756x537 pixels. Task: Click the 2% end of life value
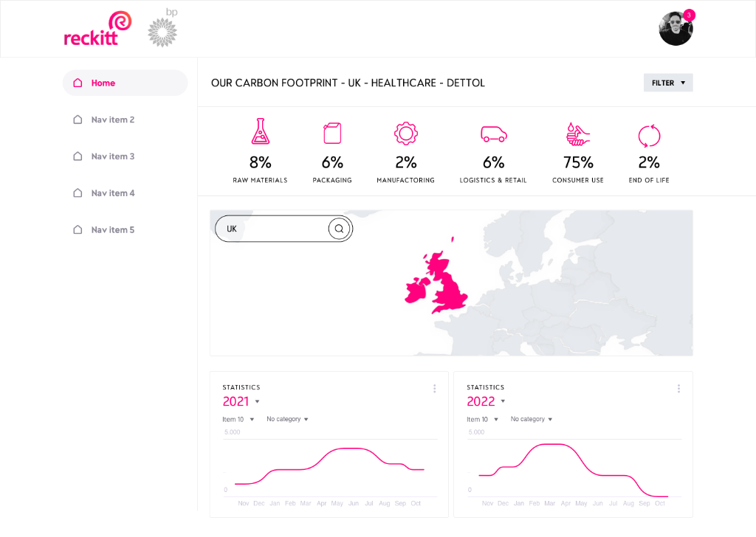click(x=649, y=162)
